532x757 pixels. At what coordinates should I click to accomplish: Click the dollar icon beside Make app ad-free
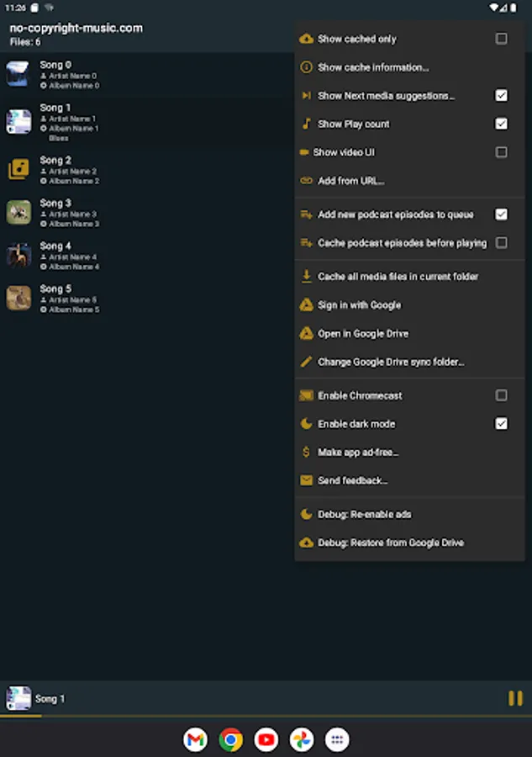tap(306, 452)
